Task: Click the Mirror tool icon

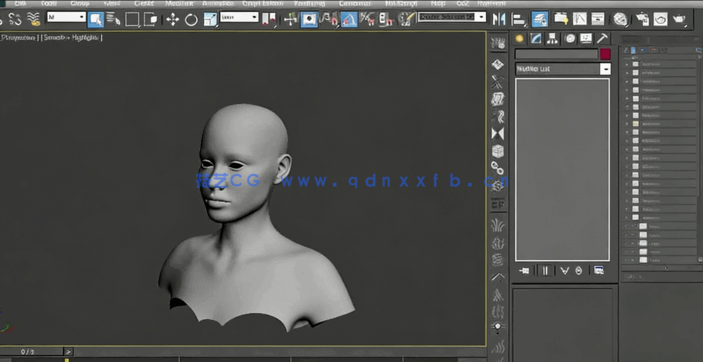Action: coord(499,19)
